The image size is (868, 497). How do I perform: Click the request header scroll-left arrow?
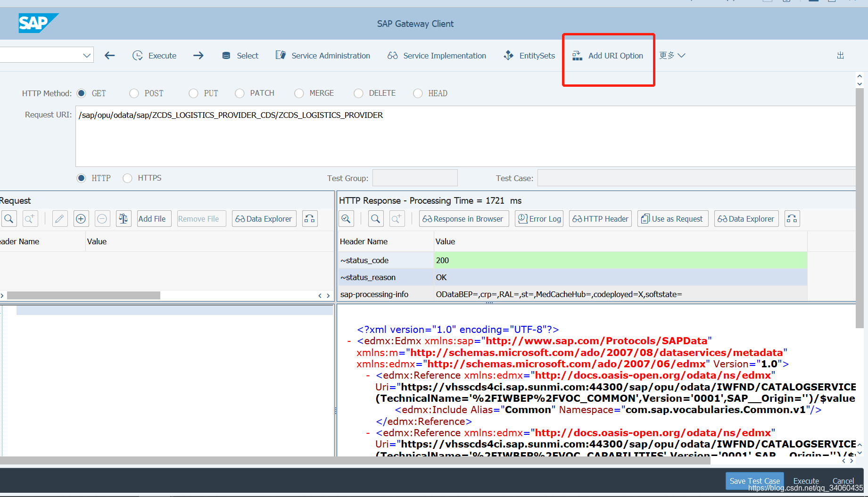click(x=320, y=296)
